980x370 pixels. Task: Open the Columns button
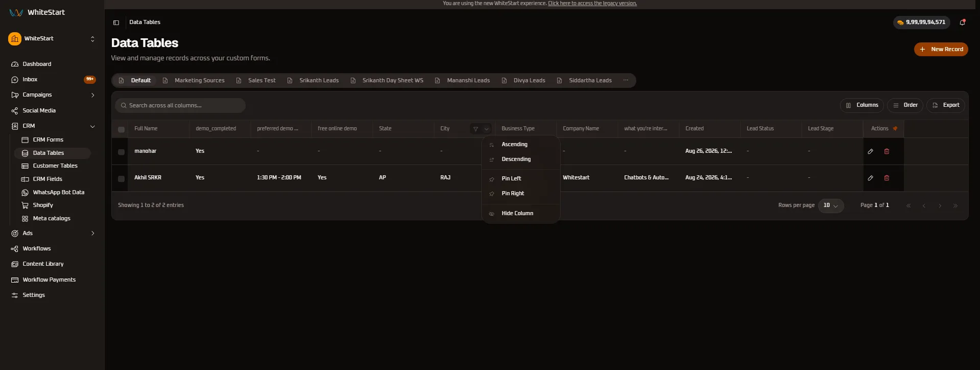click(862, 105)
